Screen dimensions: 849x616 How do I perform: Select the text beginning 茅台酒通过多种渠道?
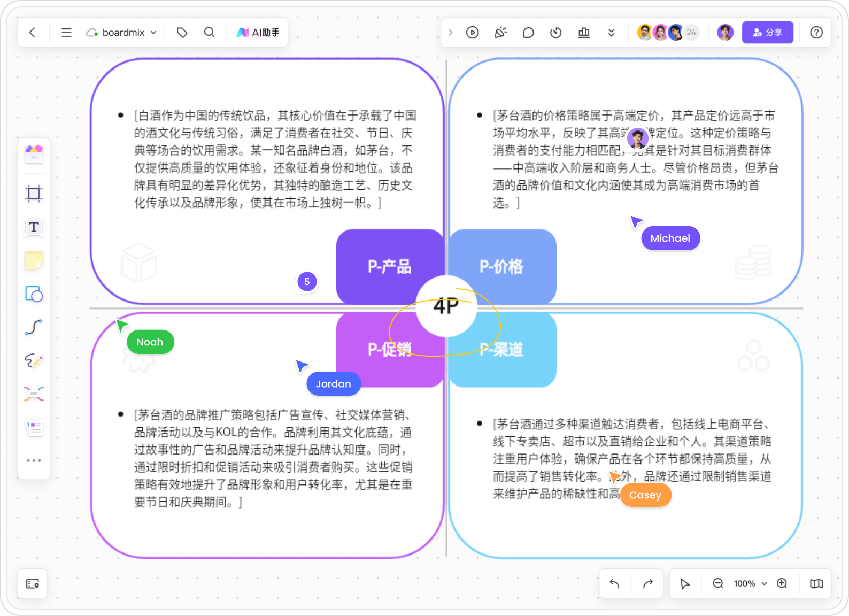632,459
